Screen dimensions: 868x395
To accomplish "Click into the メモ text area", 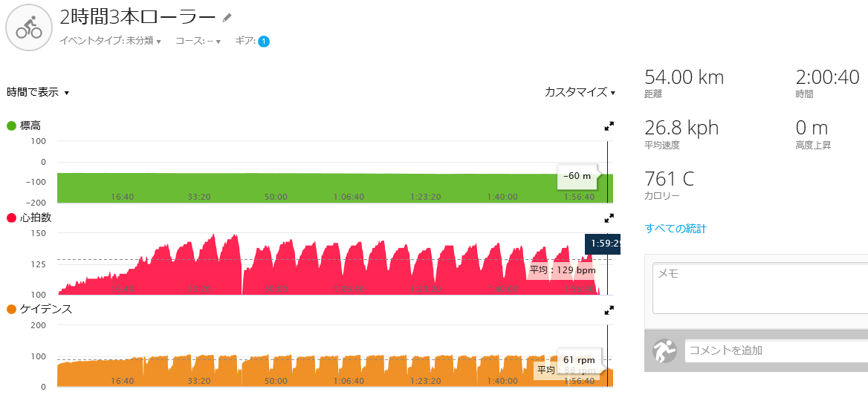I will [x=760, y=289].
